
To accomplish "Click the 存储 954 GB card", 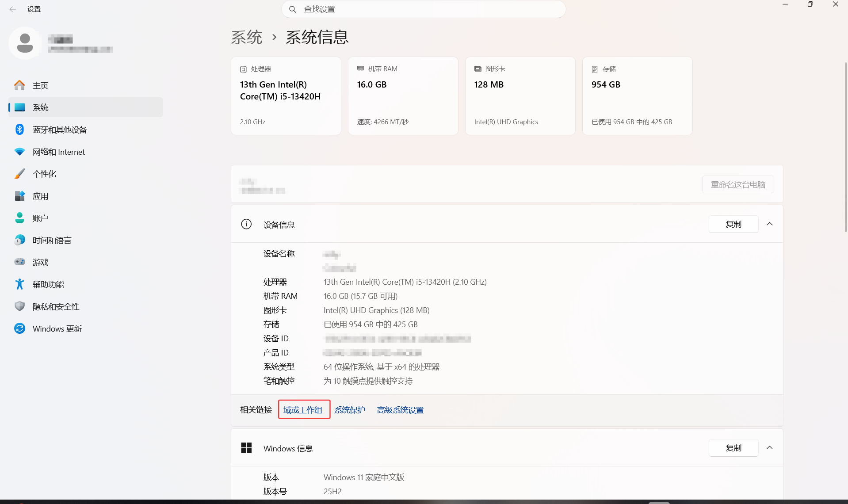I will (x=637, y=96).
